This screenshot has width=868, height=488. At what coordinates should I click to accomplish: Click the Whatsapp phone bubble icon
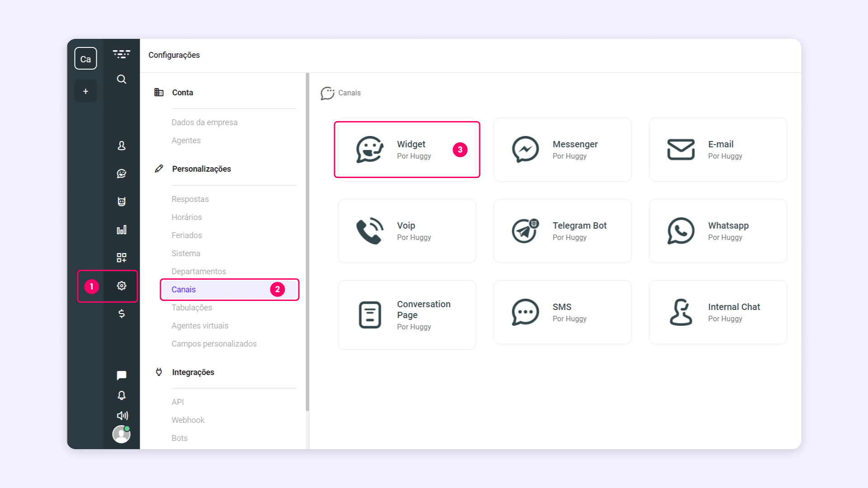[681, 231]
